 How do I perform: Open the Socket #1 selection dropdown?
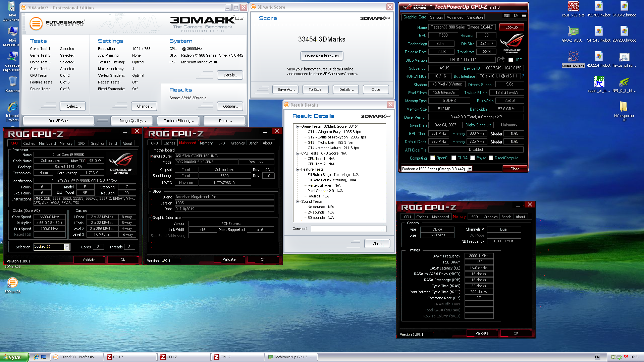[67, 247]
